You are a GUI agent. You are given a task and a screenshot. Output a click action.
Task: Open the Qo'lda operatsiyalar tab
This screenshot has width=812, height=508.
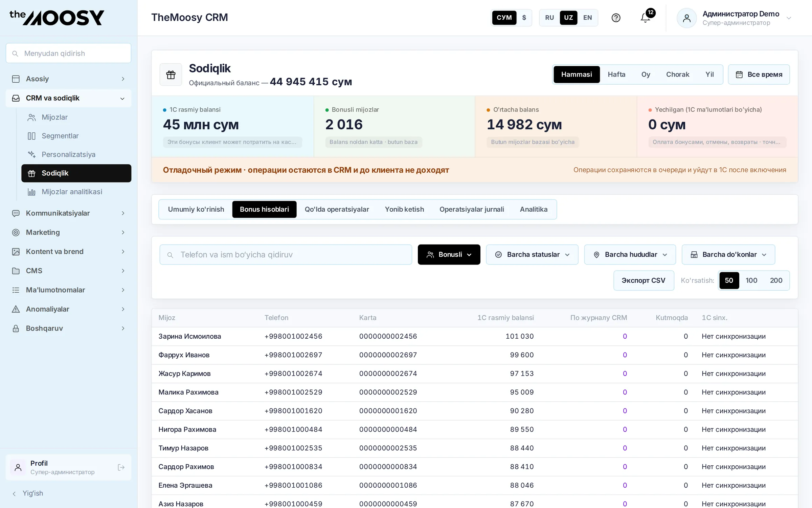click(x=337, y=209)
